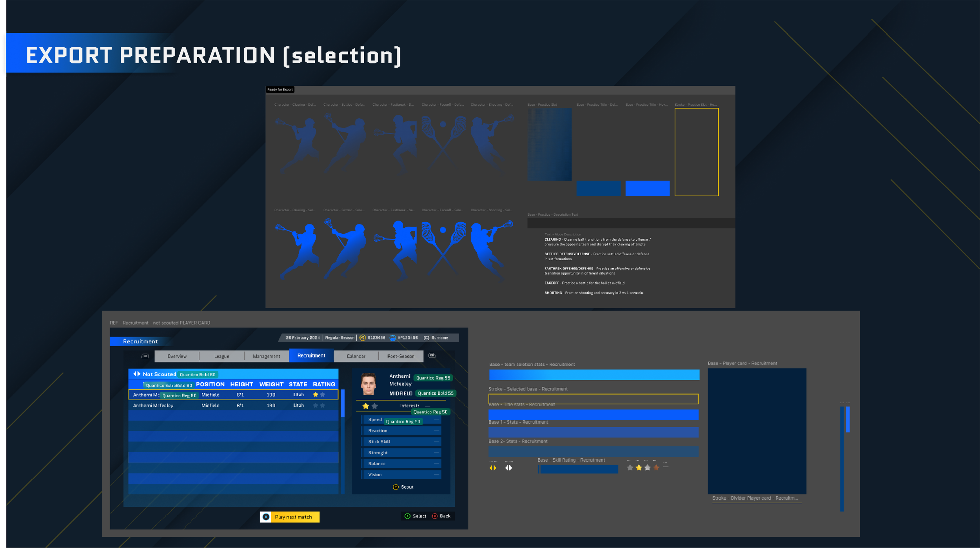Click the Base - team selection stats gradient bar

coord(594,375)
